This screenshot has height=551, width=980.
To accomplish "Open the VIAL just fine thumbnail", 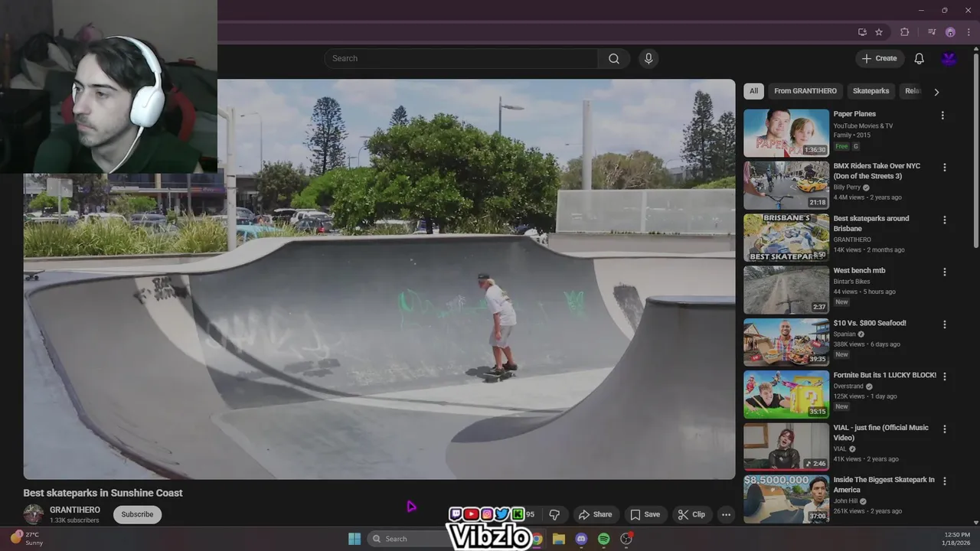I will [x=786, y=446].
